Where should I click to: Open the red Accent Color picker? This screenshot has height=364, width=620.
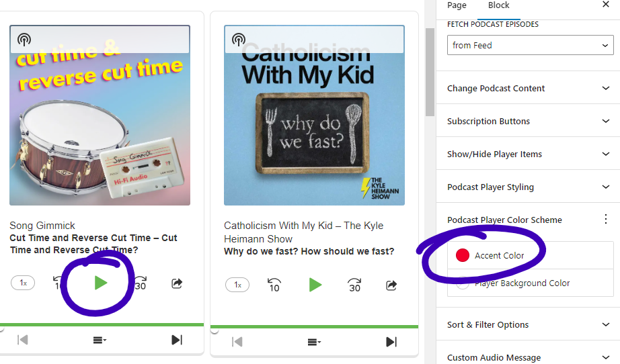tap(531, 255)
